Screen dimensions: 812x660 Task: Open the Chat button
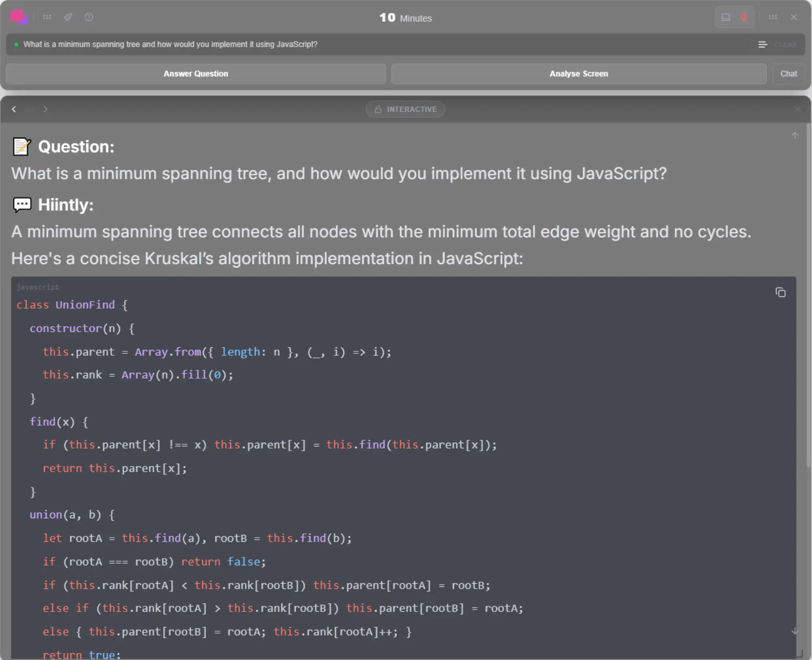point(788,74)
